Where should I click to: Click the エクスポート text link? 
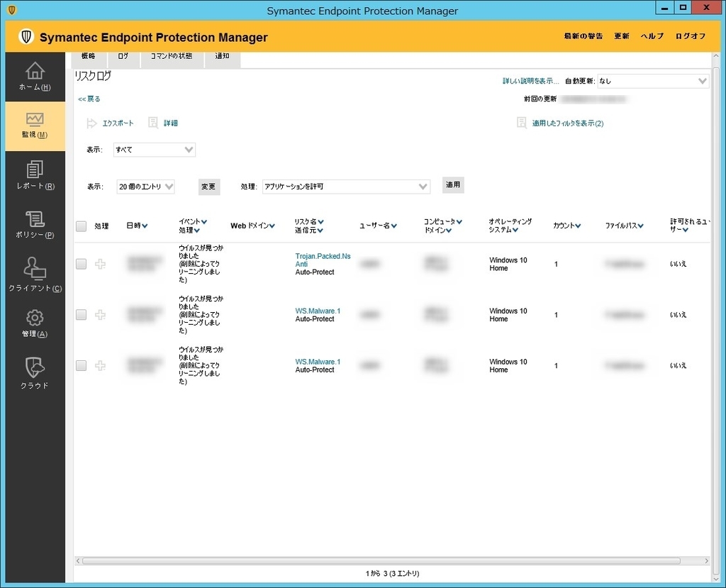point(118,123)
